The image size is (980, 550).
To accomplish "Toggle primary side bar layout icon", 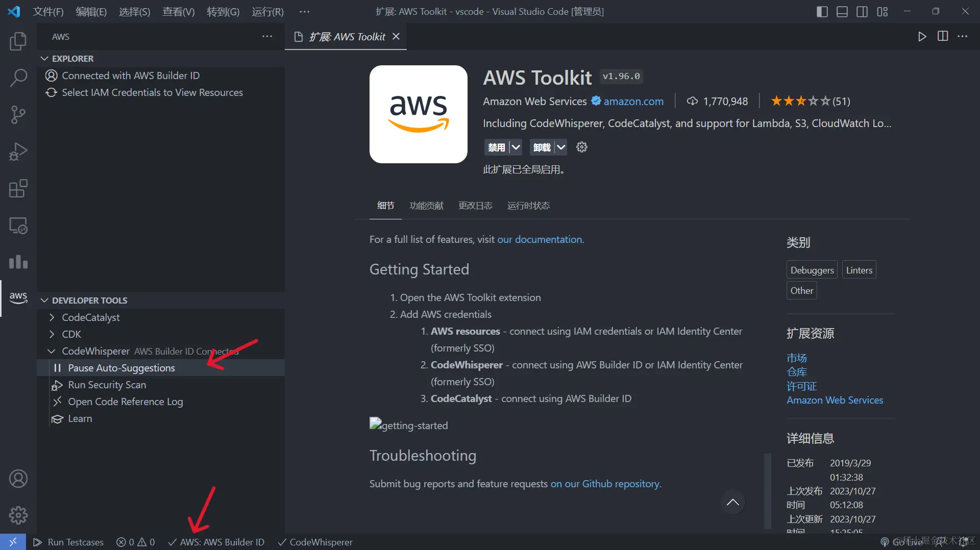I will click(822, 11).
